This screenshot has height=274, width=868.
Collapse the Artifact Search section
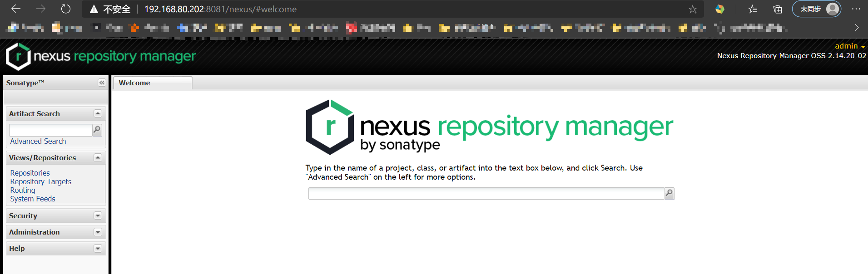[98, 113]
